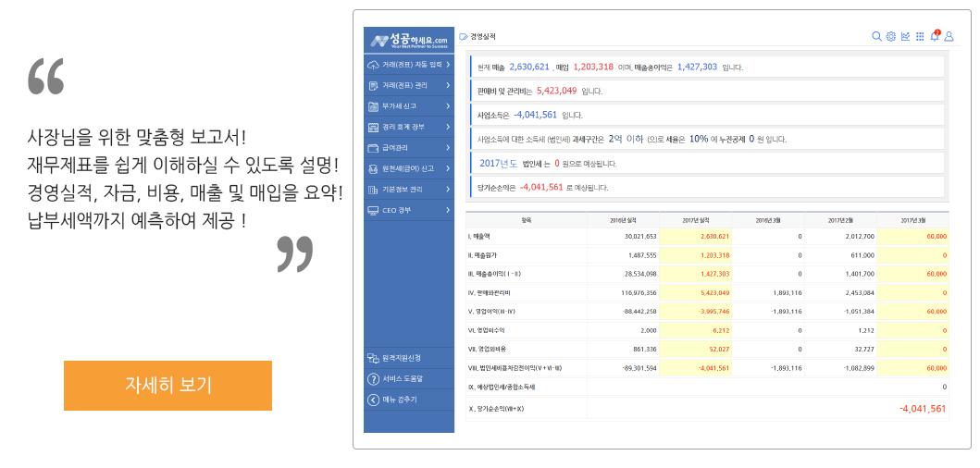Click the remote support icon beside 원격지원신청
This screenshot has width=980, height=468.
coord(373,358)
